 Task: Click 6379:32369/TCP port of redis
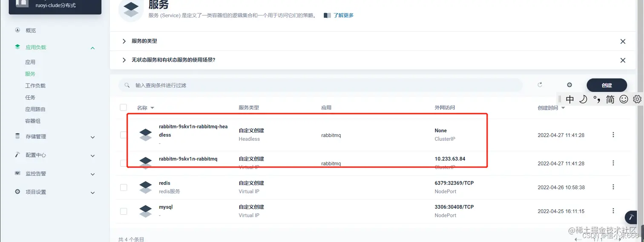(454, 183)
